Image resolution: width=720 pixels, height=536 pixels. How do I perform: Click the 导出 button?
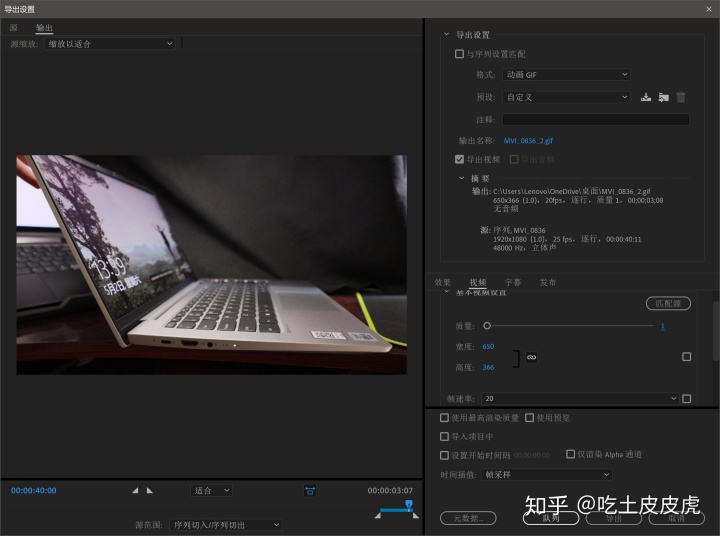[613, 518]
